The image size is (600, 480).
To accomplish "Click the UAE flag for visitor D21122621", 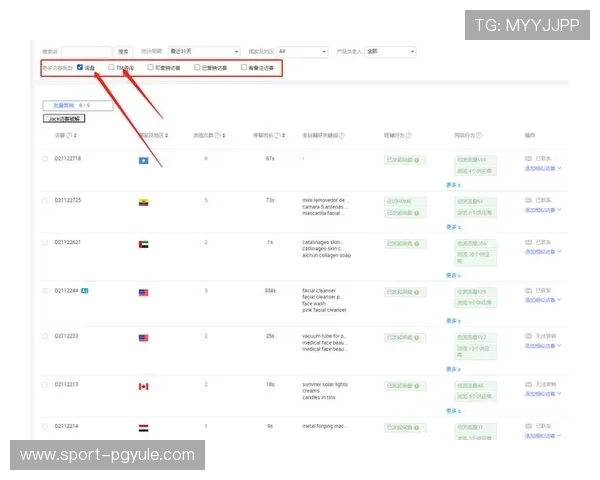I will 143,244.
